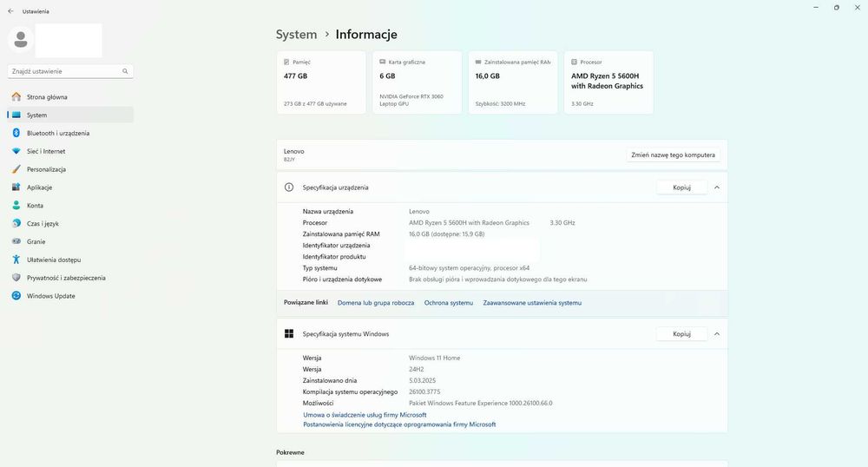
Task: Click 64-bitowy system operacyjny text
Action: pos(469,268)
